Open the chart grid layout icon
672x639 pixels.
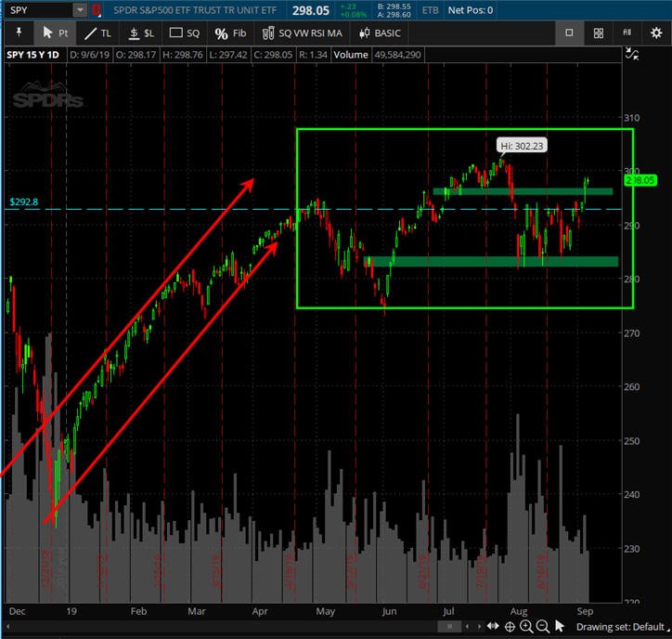click(x=599, y=33)
